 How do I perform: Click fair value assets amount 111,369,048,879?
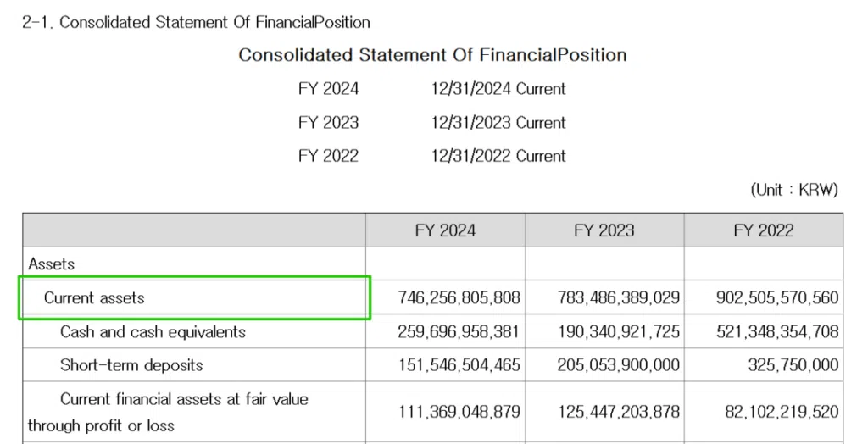click(x=459, y=413)
